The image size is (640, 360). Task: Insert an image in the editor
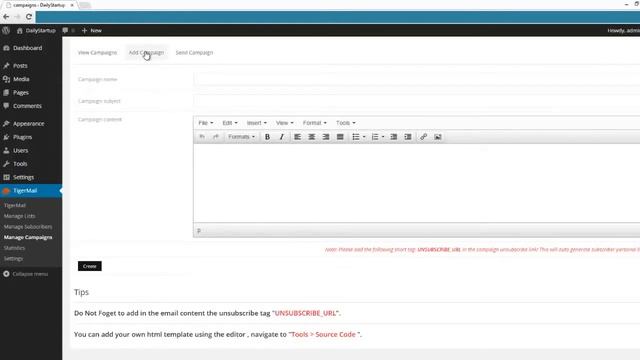coord(438,137)
